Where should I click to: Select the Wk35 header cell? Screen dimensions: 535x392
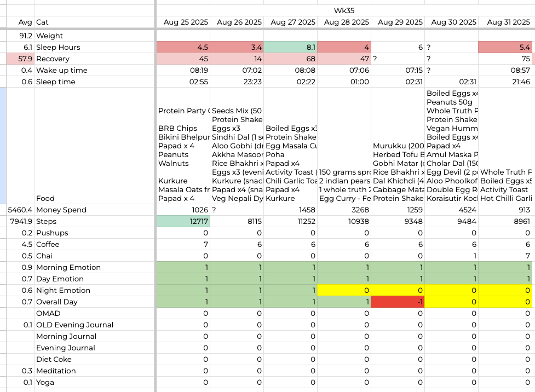point(344,10)
